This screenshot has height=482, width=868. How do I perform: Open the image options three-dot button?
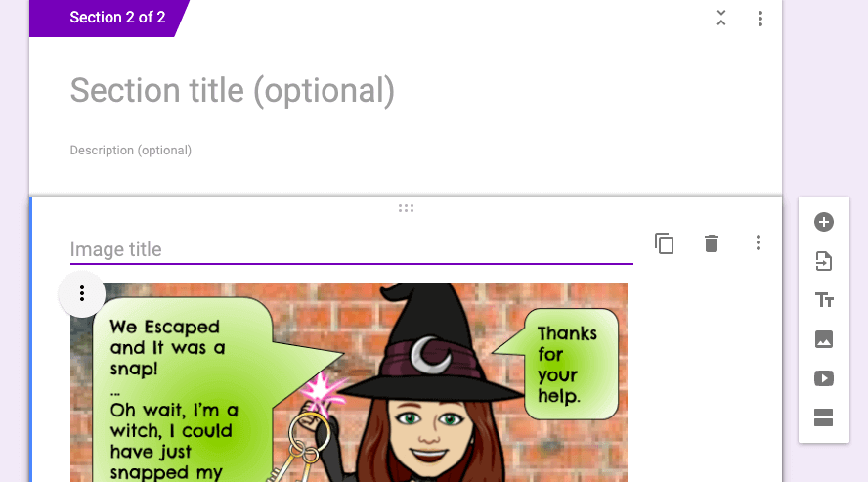[82, 293]
